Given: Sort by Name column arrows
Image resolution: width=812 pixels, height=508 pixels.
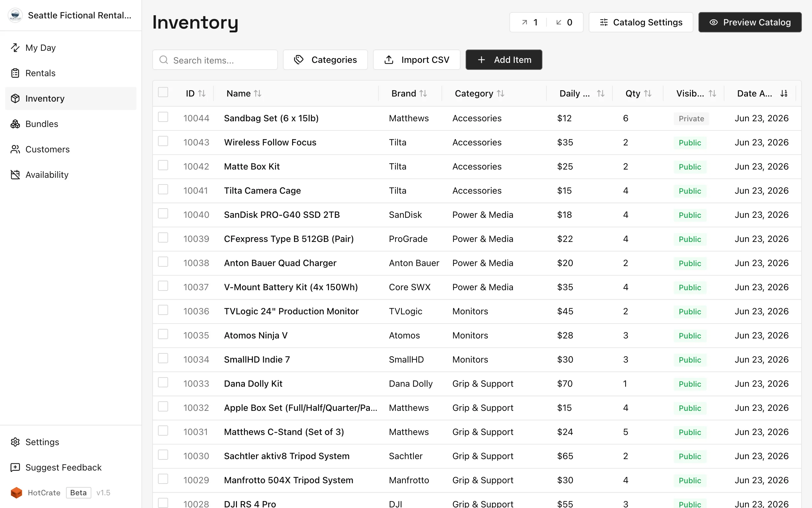Looking at the screenshot, I should pyautogui.click(x=257, y=93).
